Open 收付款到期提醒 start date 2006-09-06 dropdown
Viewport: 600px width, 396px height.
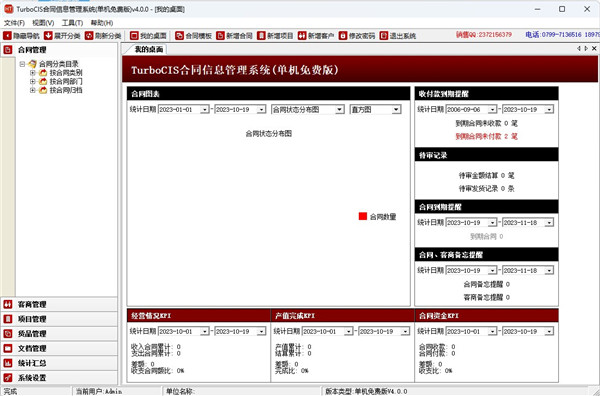point(492,110)
